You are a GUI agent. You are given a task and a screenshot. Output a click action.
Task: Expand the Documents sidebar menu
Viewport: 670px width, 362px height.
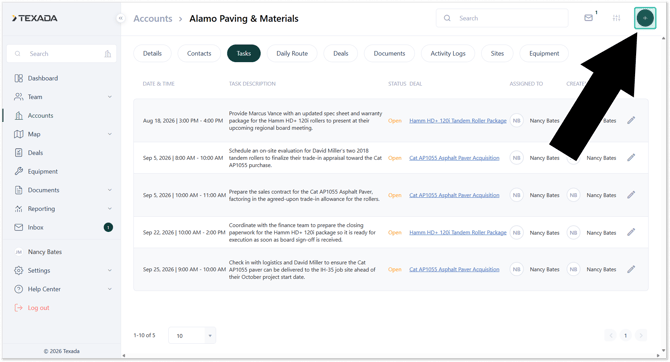coord(109,190)
